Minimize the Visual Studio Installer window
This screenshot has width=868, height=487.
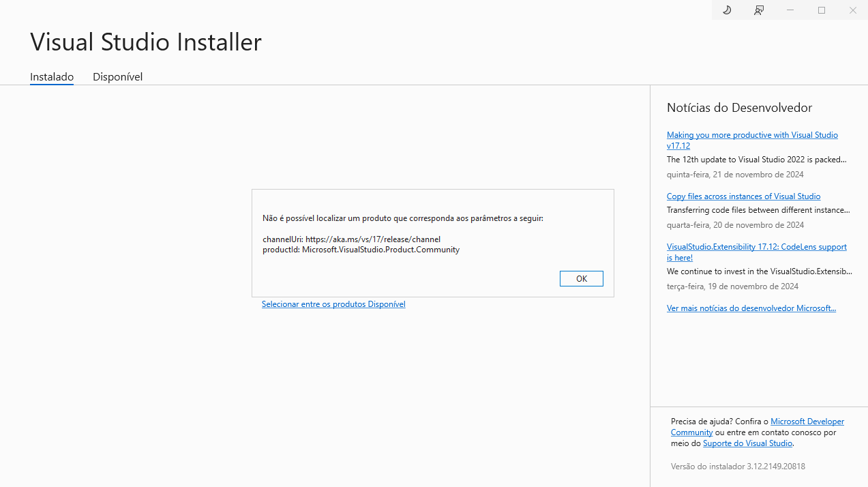click(x=790, y=10)
